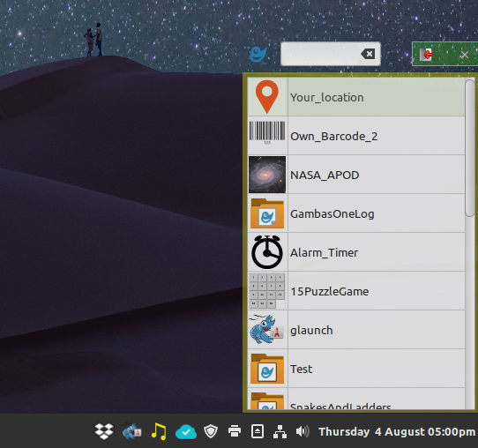Open the printer tray icon
Image resolution: width=478 pixels, height=448 pixels.
pos(235,431)
